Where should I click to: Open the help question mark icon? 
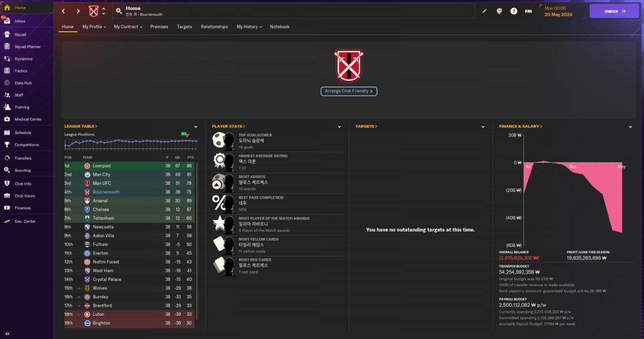(x=514, y=11)
